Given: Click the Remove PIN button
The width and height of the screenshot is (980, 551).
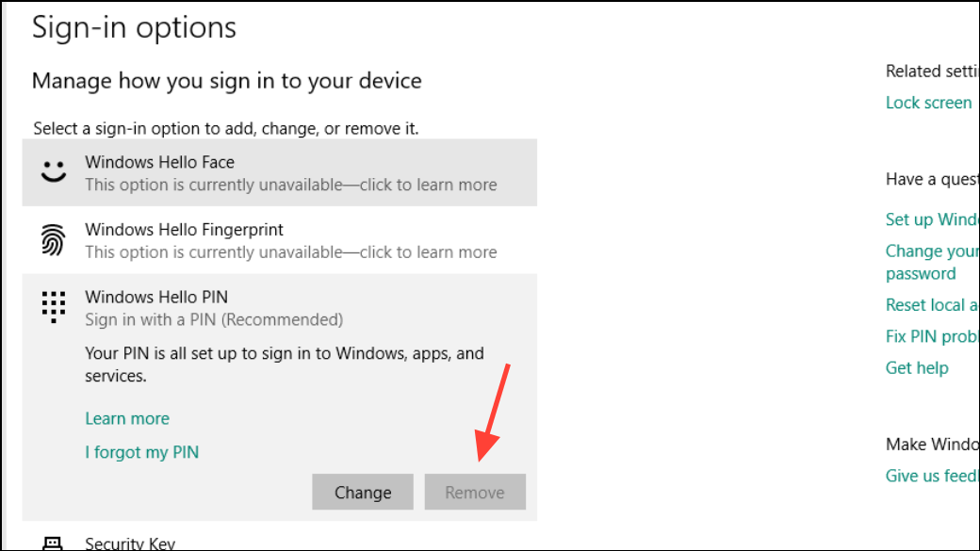Looking at the screenshot, I should pyautogui.click(x=475, y=492).
